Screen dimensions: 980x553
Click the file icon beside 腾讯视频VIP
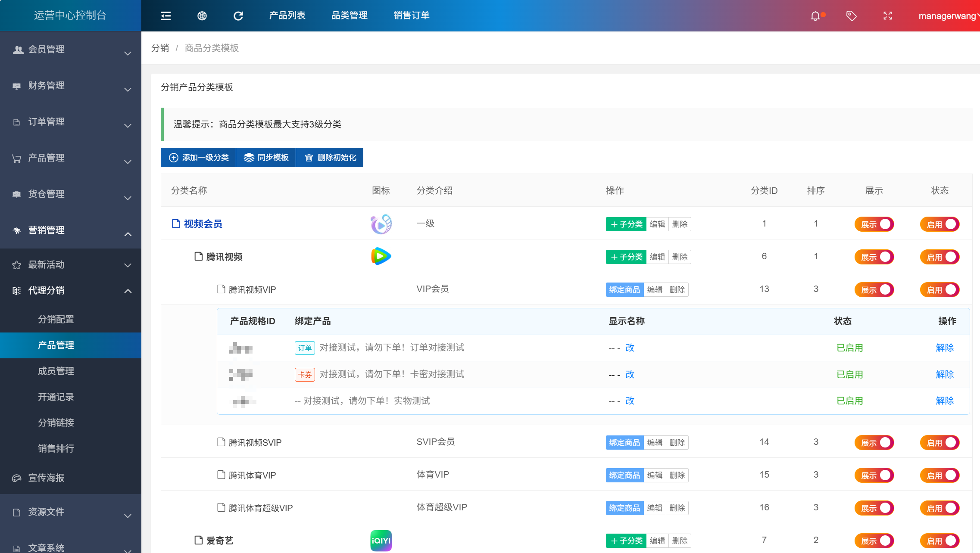[x=221, y=289]
